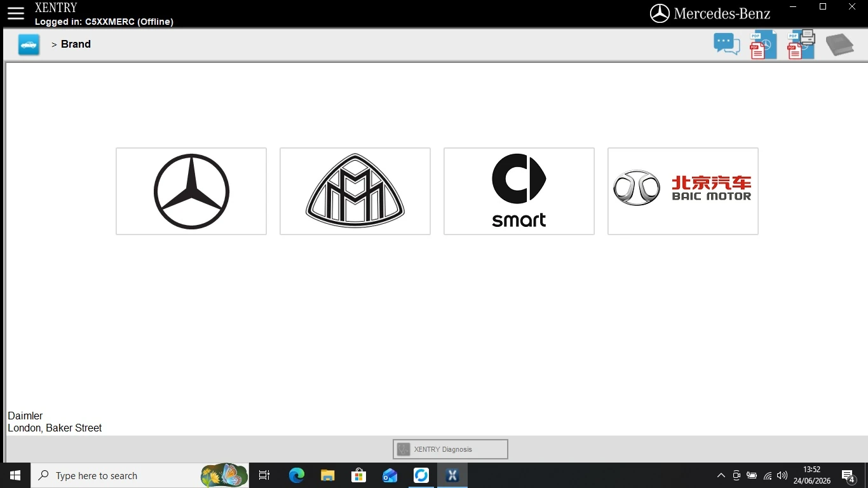Click the Brand breadcrumb label
The image size is (868, 488).
click(76, 44)
